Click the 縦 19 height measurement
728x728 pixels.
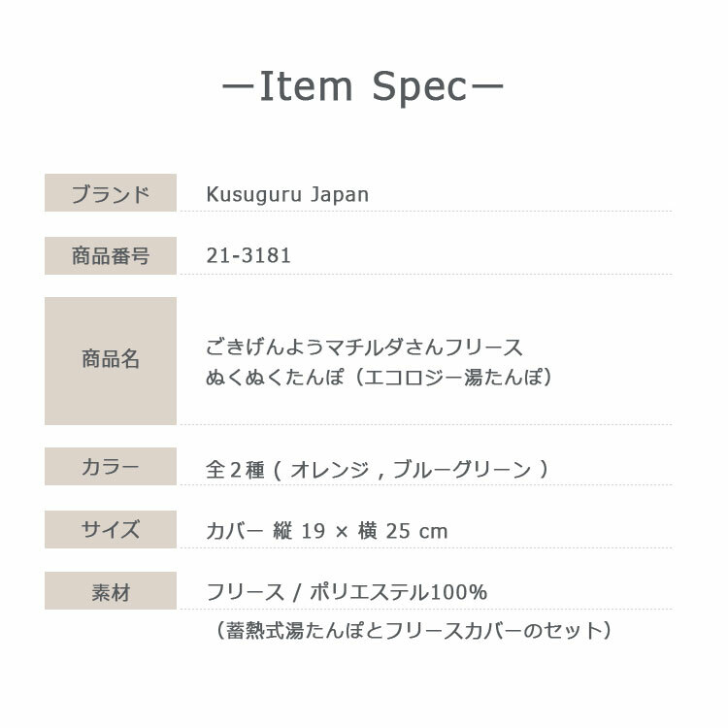point(299,531)
